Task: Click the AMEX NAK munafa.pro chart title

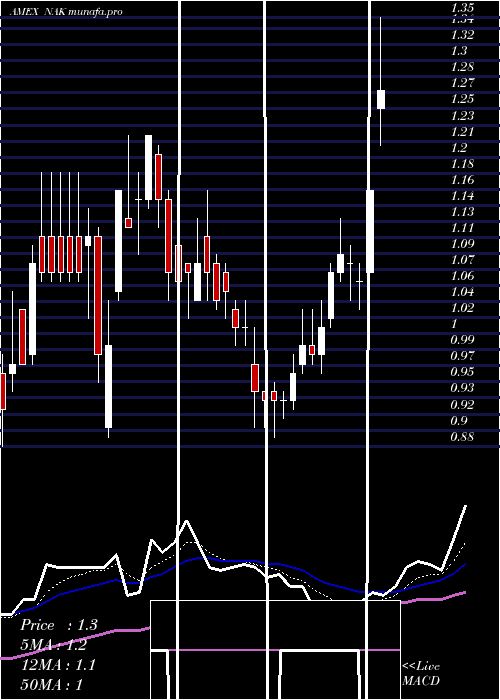Action: 66,12
